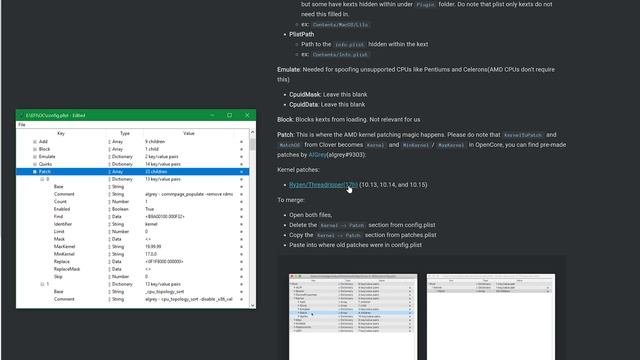Open the right patches.plist screenshot thumbnail
The width and height of the screenshot is (640, 360).
point(491,317)
